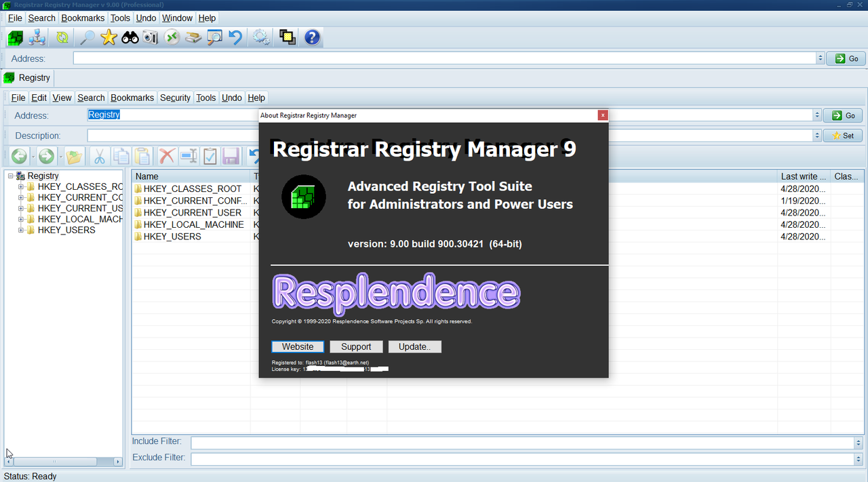Click the round green arrows compare icon
Image resolution: width=868 pixels, height=482 pixels.
[172, 38]
